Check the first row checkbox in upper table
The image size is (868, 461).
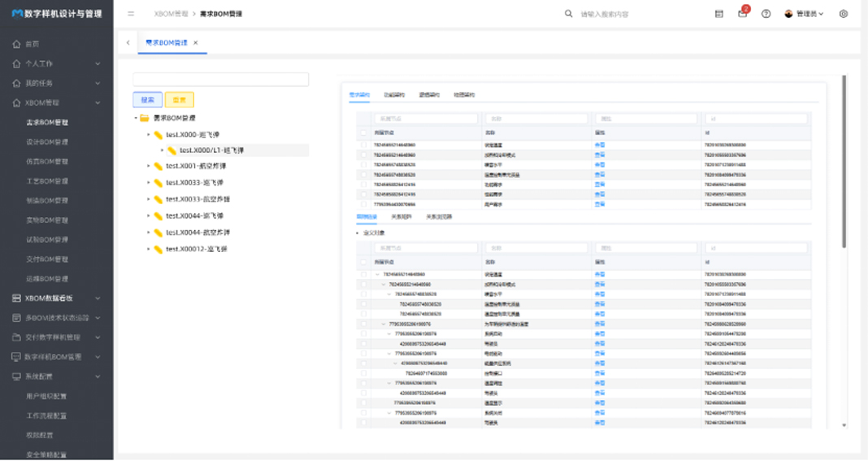coord(363,145)
